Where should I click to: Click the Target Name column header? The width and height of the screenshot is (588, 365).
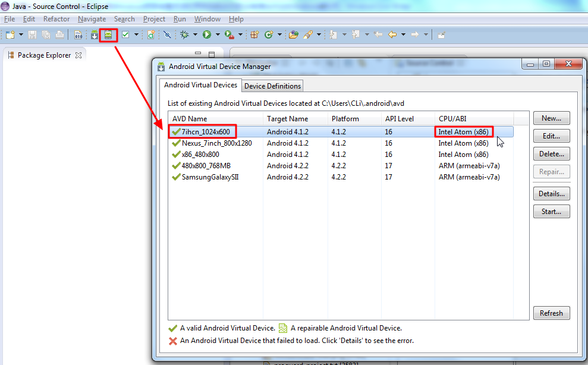click(x=295, y=118)
